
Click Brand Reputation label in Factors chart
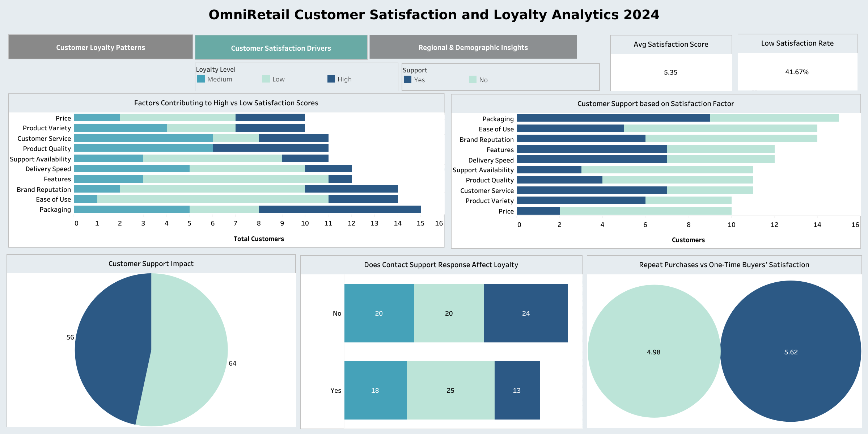(x=44, y=189)
